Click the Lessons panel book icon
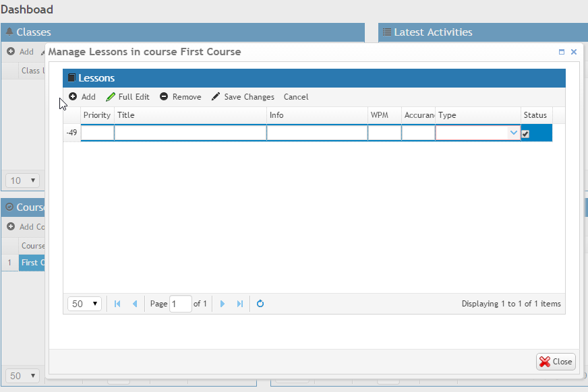The image size is (588, 392). coord(71,77)
